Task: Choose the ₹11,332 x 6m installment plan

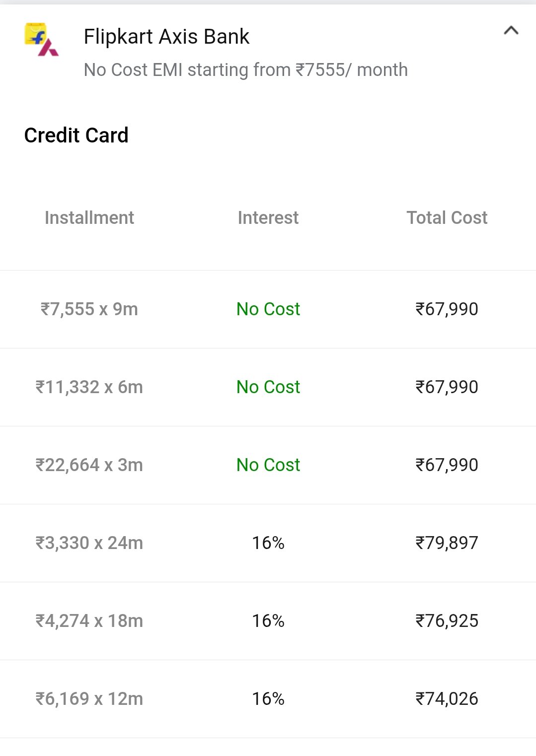Action: tap(268, 387)
